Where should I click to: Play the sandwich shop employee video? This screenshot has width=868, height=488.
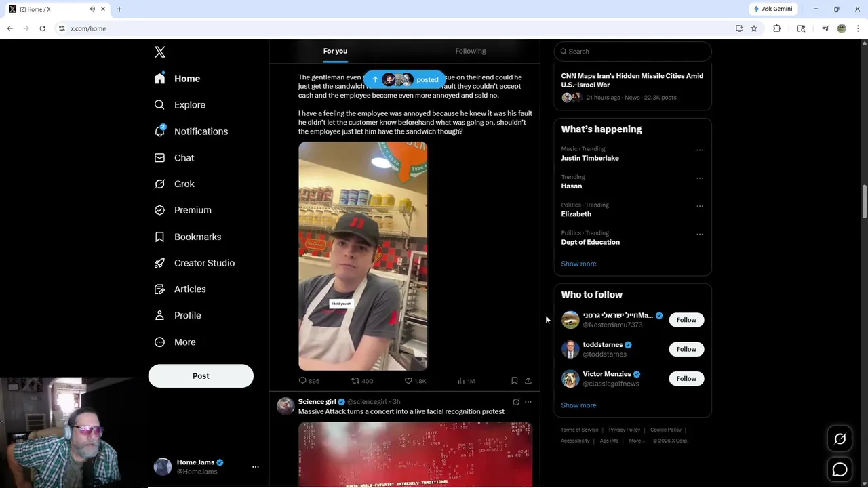[363, 256]
